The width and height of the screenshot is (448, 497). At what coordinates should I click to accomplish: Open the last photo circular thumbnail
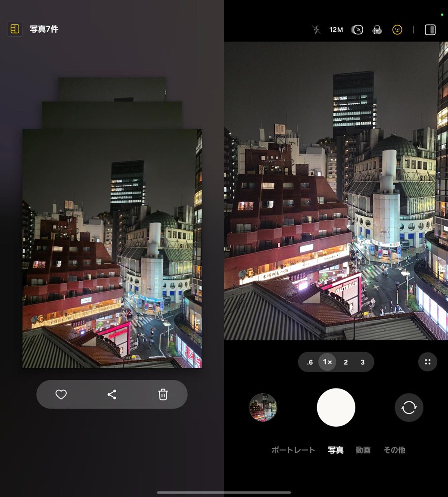point(263,407)
